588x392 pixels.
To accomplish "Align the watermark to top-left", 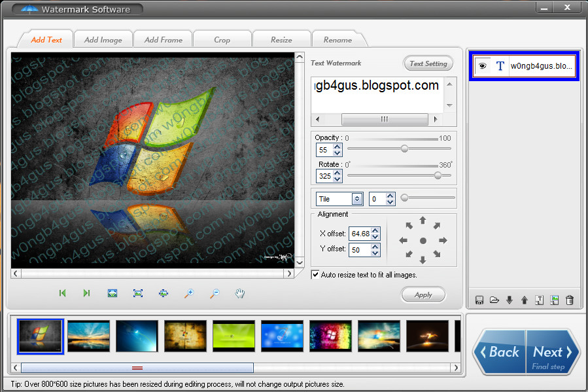I will click(409, 225).
